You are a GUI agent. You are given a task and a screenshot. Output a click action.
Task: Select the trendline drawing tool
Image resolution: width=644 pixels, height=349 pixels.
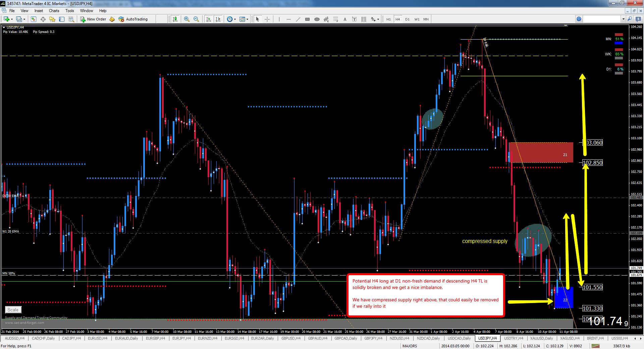click(298, 19)
